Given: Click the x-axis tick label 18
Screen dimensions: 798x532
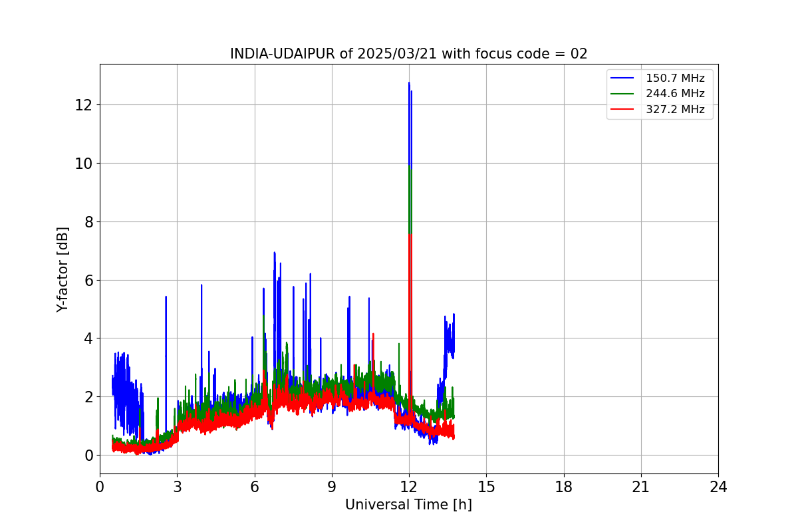Looking at the screenshot, I should [x=564, y=487].
